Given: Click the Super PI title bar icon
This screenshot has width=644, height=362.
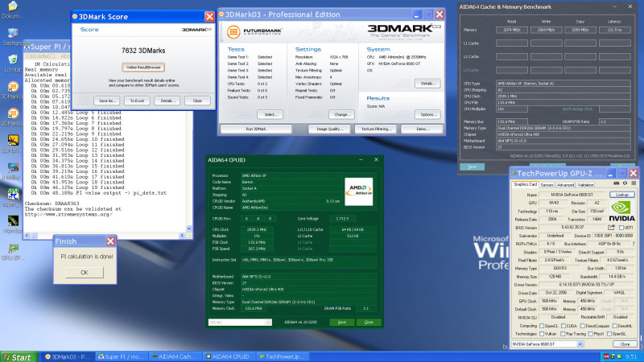Looking at the screenshot, I should [x=27, y=47].
